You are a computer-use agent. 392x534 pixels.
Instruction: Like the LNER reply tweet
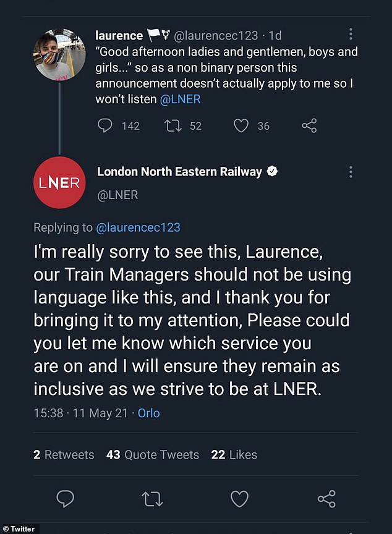pos(239,499)
